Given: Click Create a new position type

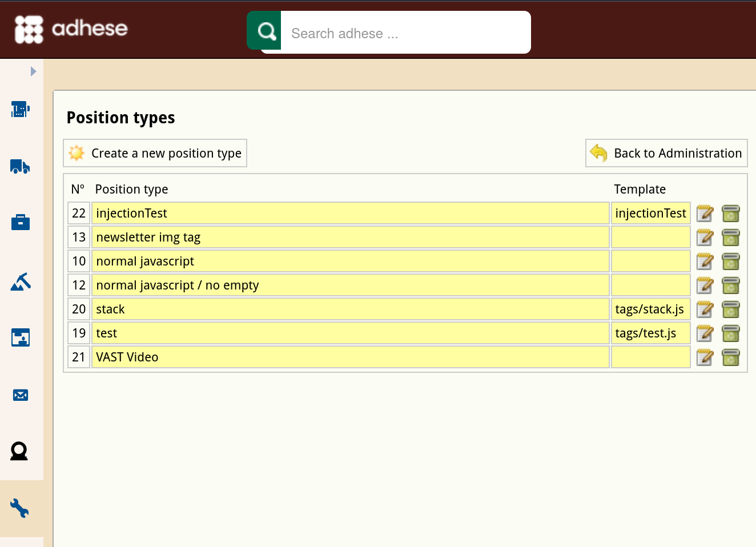Looking at the screenshot, I should (155, 153).
